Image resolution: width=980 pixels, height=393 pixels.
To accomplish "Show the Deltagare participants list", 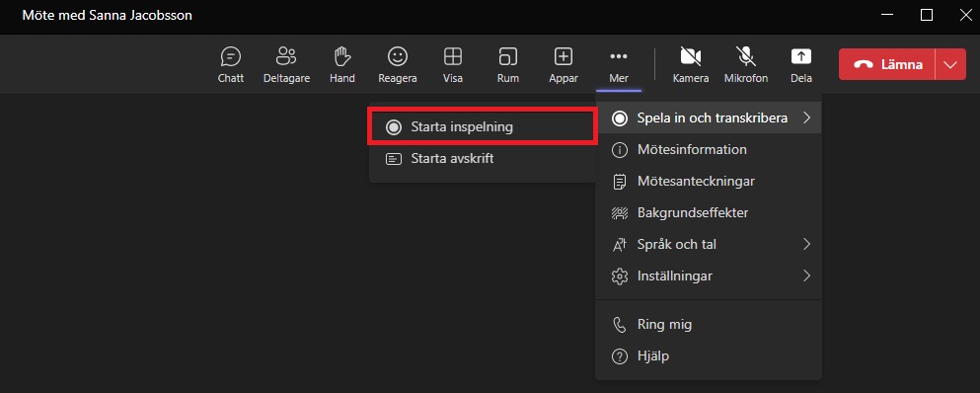I will 286,65.
